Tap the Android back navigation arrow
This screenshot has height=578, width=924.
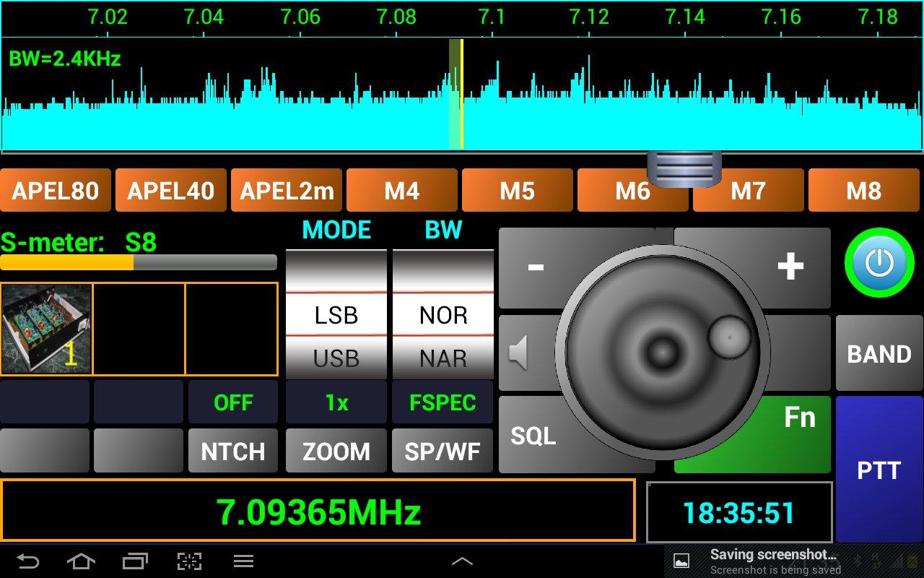click(x=29, y=561)
